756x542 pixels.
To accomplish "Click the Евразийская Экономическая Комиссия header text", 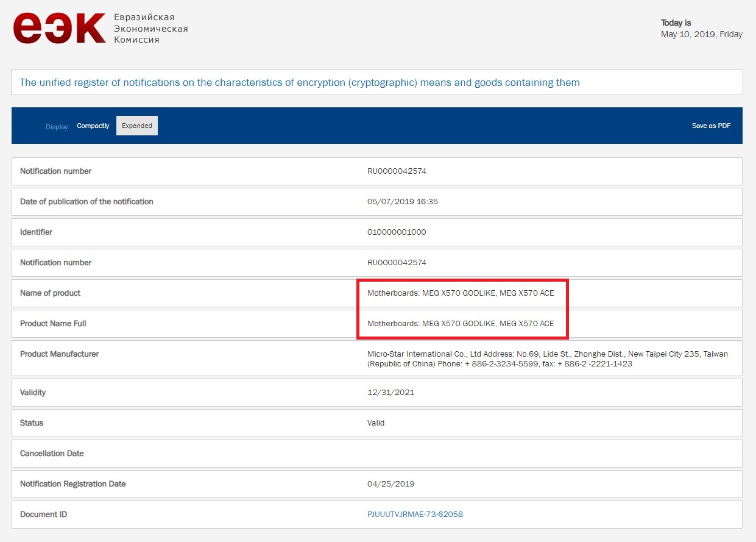I will (x=150, y=29).
